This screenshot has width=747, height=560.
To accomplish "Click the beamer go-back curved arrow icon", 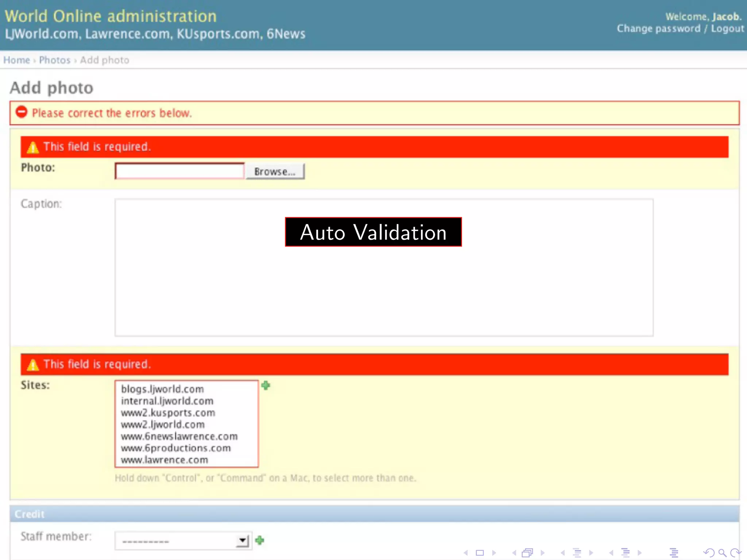I will 708,553.
